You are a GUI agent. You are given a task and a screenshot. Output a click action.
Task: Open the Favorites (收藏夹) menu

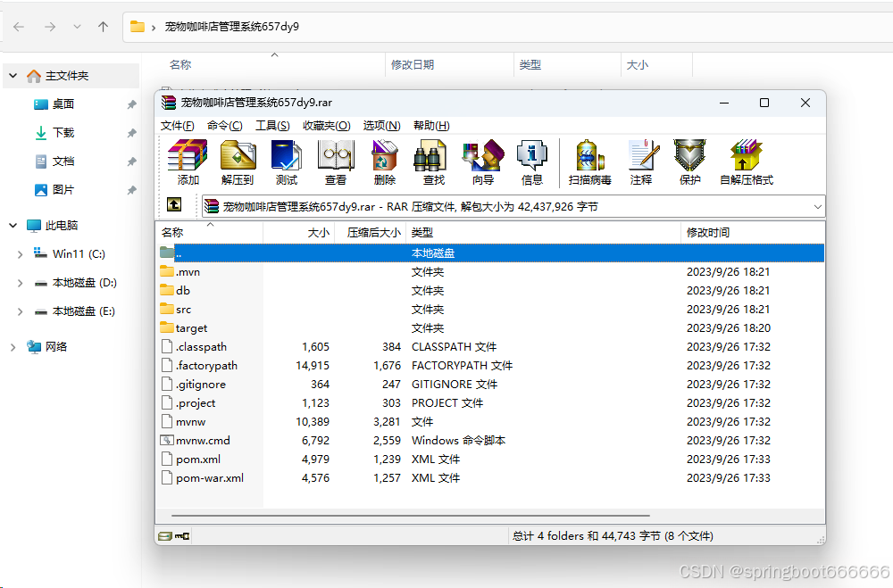(x=326, y=125)
